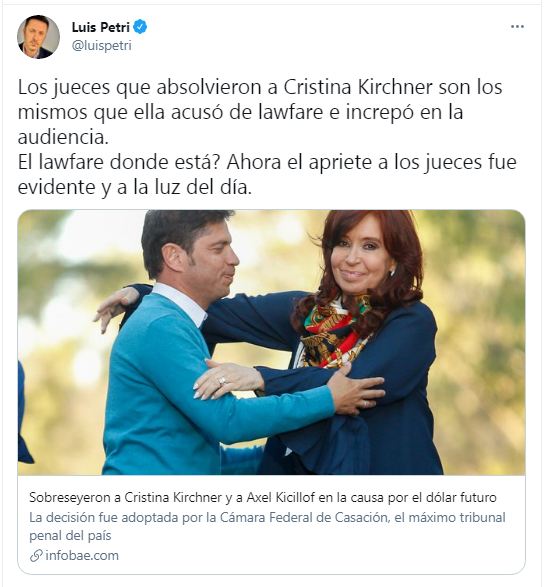Open the @luispetri handle link

click(101, 46)
